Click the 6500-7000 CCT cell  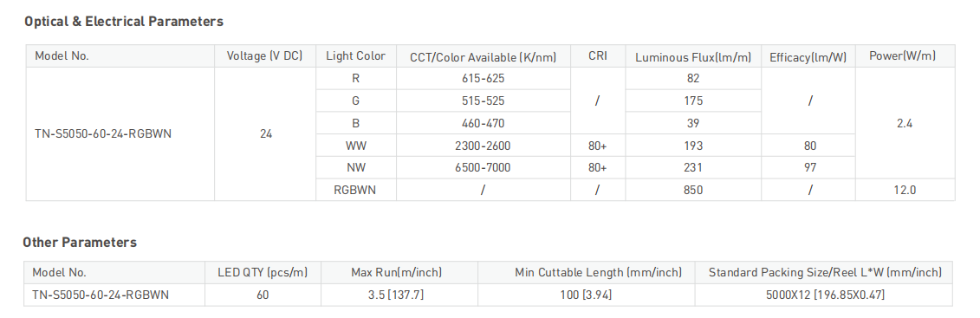484,167
